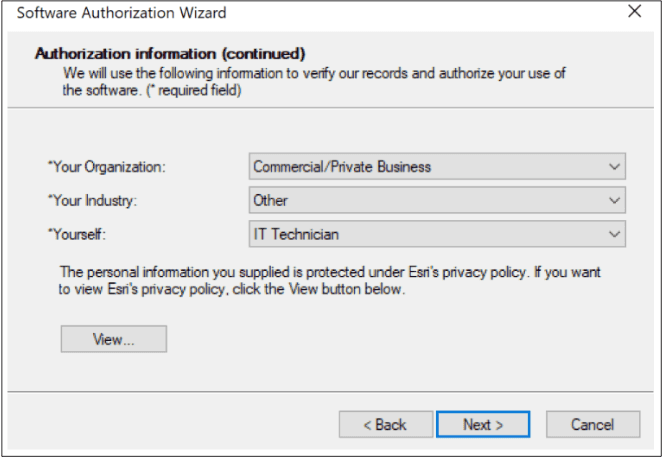
Task: Proceed with the Next > button
Action: click(x=483, y=424)
